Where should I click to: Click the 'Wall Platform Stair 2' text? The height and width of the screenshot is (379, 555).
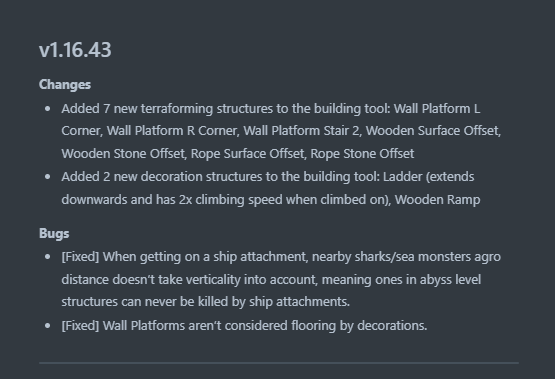point(301,131)
